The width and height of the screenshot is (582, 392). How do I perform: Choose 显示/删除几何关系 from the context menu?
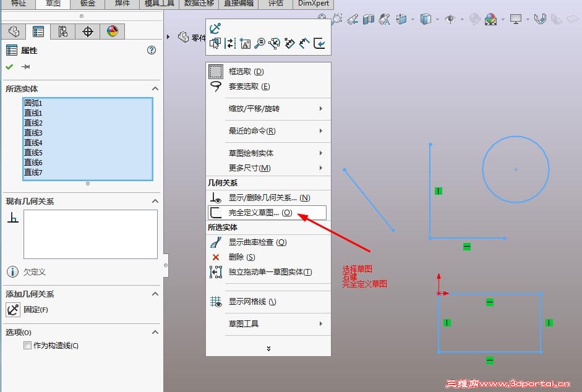pos(268,198)
